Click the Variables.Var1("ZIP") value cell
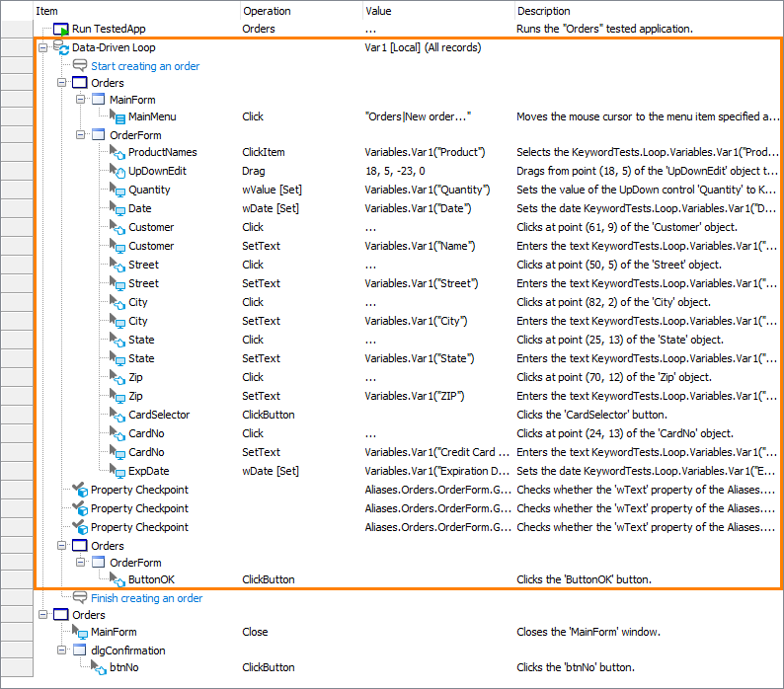This screenshot has height=689, width=784. (x=415, y=396)
